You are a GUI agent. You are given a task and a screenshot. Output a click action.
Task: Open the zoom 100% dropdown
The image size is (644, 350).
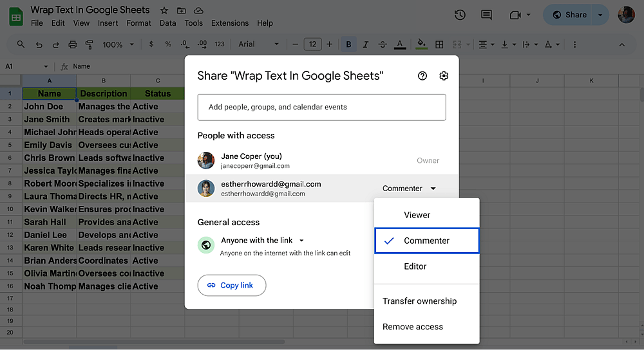(x=118, y=44)
